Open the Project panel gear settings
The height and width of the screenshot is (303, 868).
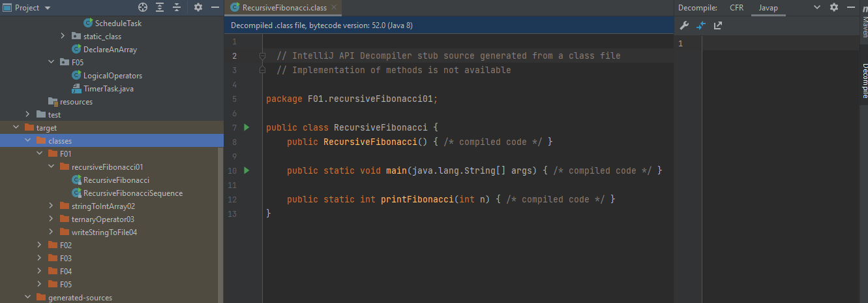click(198, 8)
